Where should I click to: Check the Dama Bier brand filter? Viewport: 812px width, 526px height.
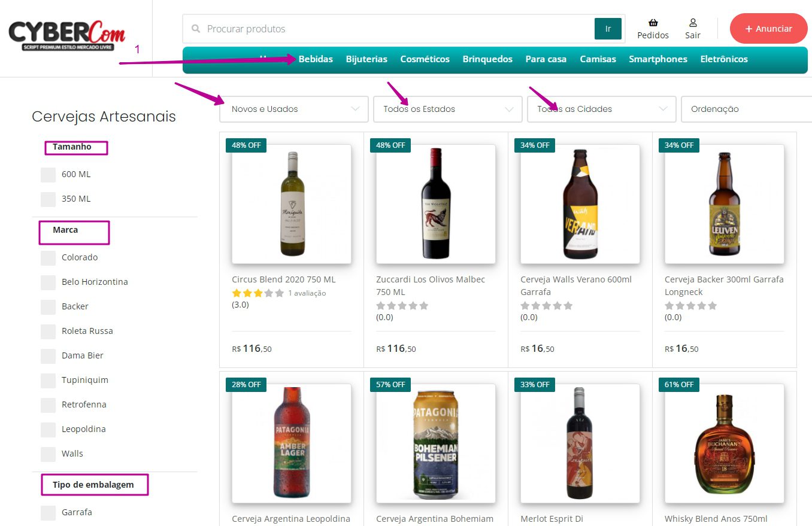click(x=48, y=356)
